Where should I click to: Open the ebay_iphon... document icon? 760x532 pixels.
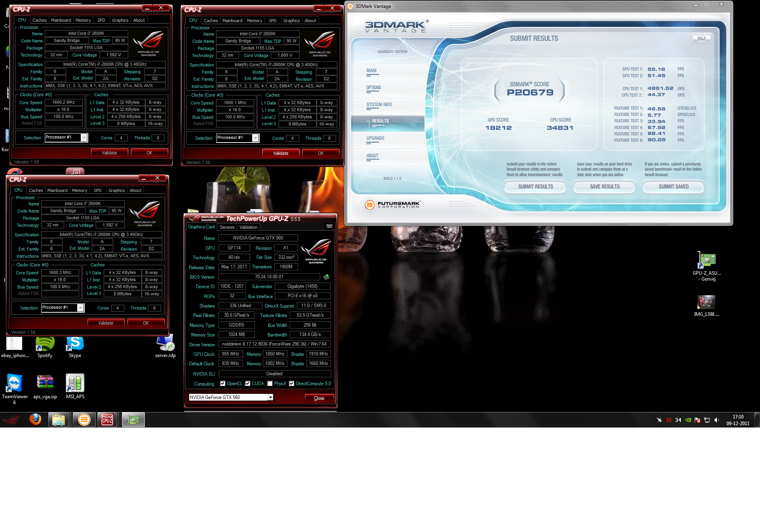point(15,348)
